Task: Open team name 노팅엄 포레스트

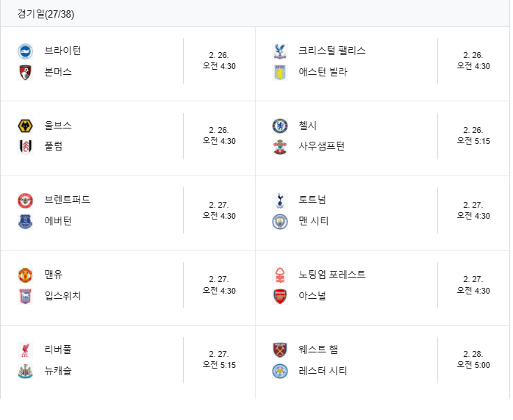Action: tap(331, 274)
